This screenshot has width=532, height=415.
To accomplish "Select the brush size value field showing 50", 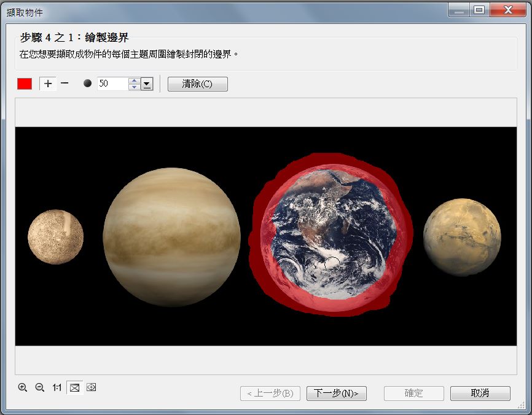I will click(x=114, y=83).
